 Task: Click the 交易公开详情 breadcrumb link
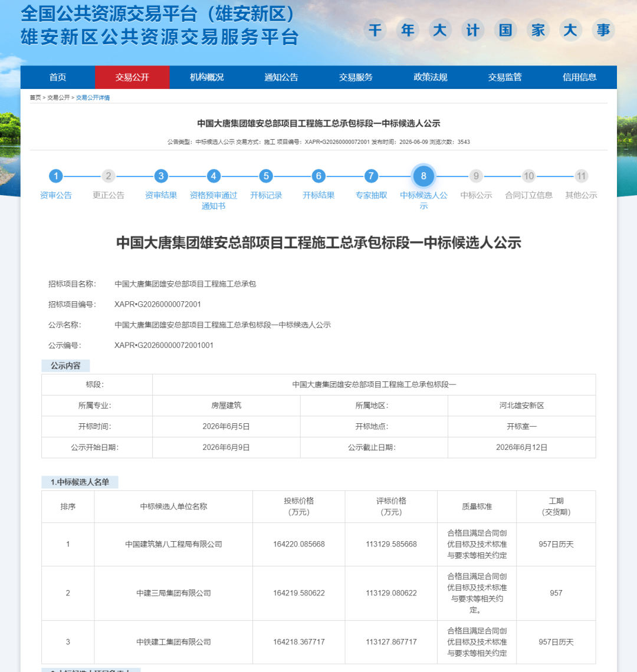tap(93, 98)
